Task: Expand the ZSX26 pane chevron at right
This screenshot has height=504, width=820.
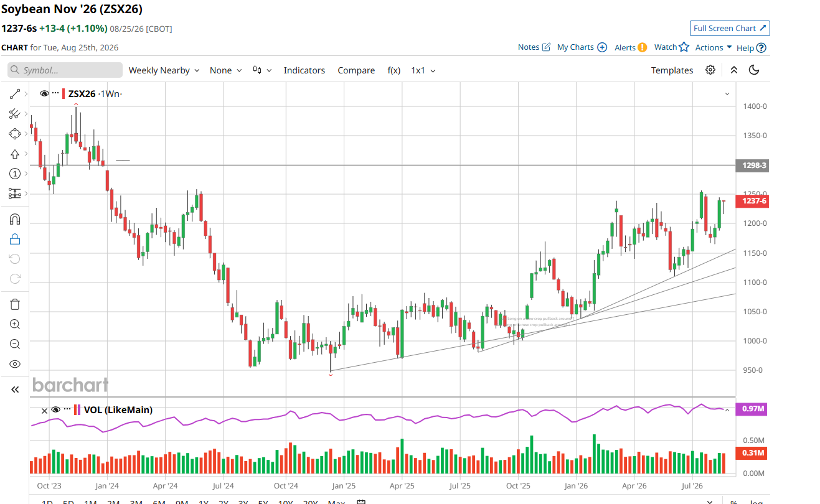Action: coord(727,94)
